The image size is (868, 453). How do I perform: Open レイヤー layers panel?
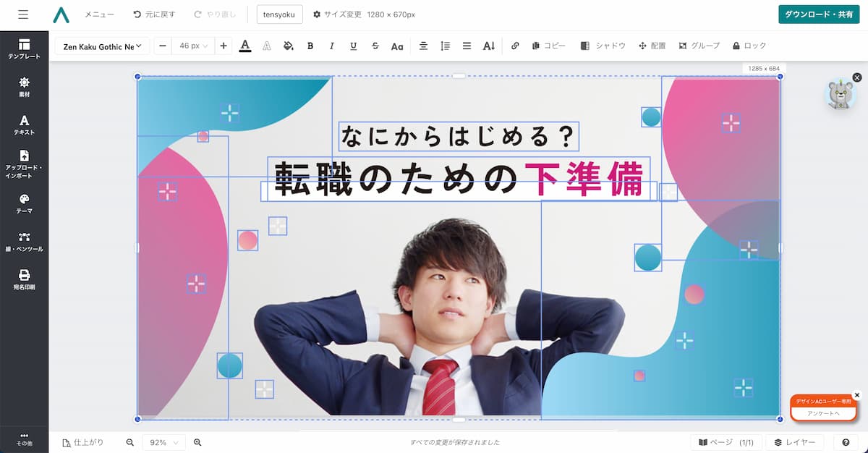click(x=794, y=442)
